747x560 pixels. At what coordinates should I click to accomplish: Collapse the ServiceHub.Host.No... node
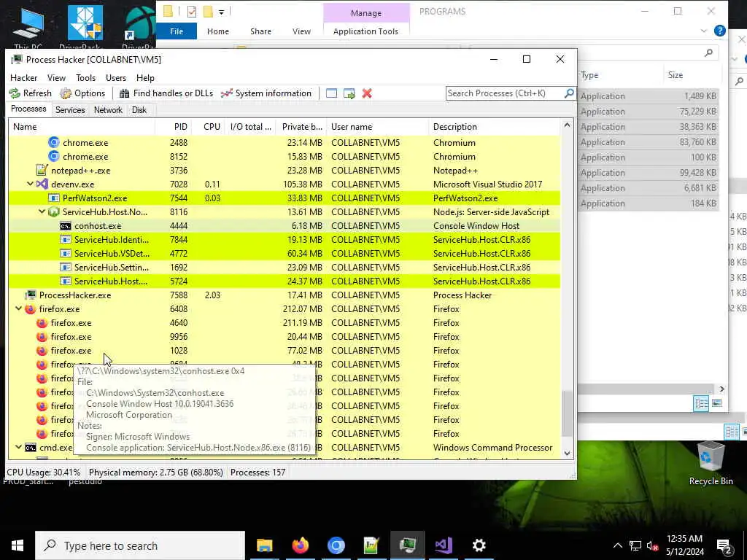click(x=42, y=212)
